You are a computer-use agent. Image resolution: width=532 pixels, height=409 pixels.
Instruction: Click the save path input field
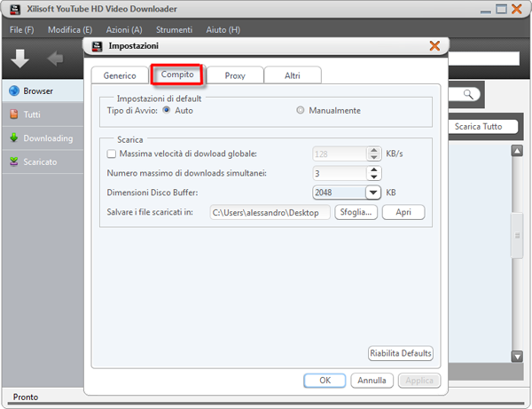point(270,212)
